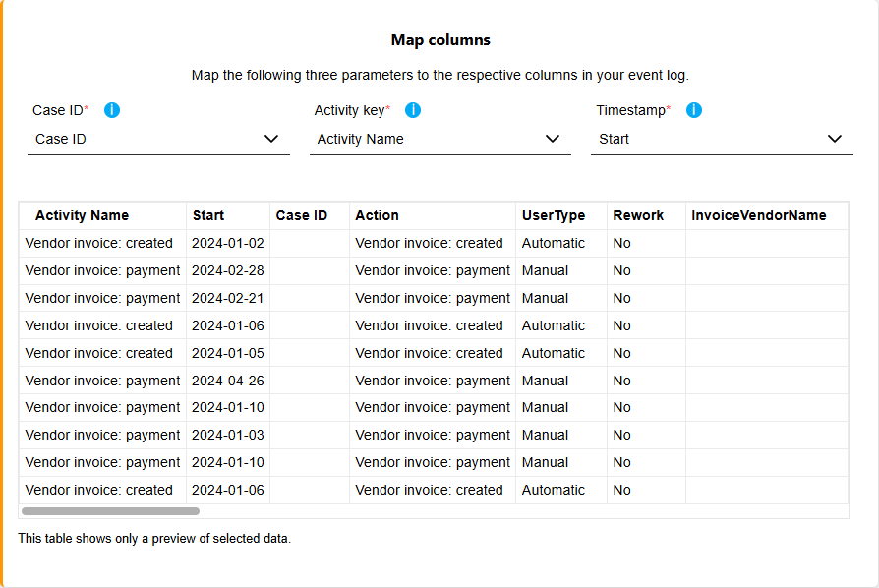Click info icon beside Activity key
The height and width of the screenshot is (588, 879).
point(413,110)
